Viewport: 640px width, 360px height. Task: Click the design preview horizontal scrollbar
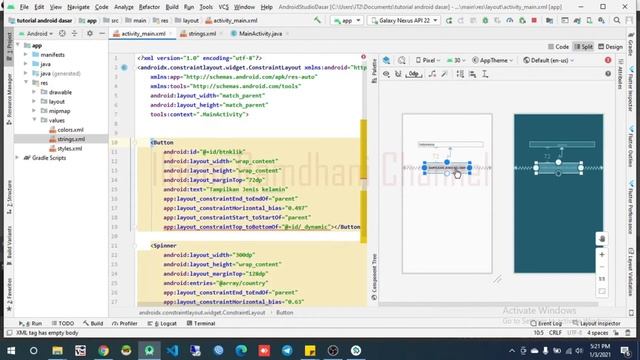tap(488, 304)
